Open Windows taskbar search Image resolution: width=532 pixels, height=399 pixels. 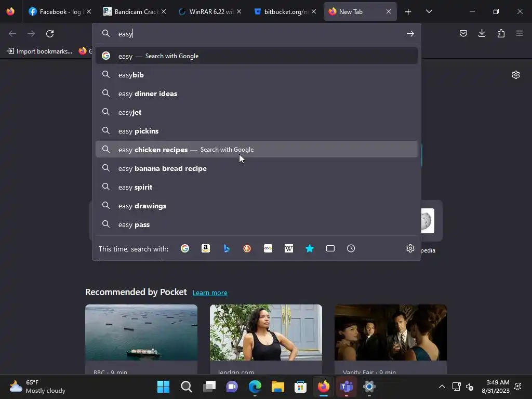(186, 387)
